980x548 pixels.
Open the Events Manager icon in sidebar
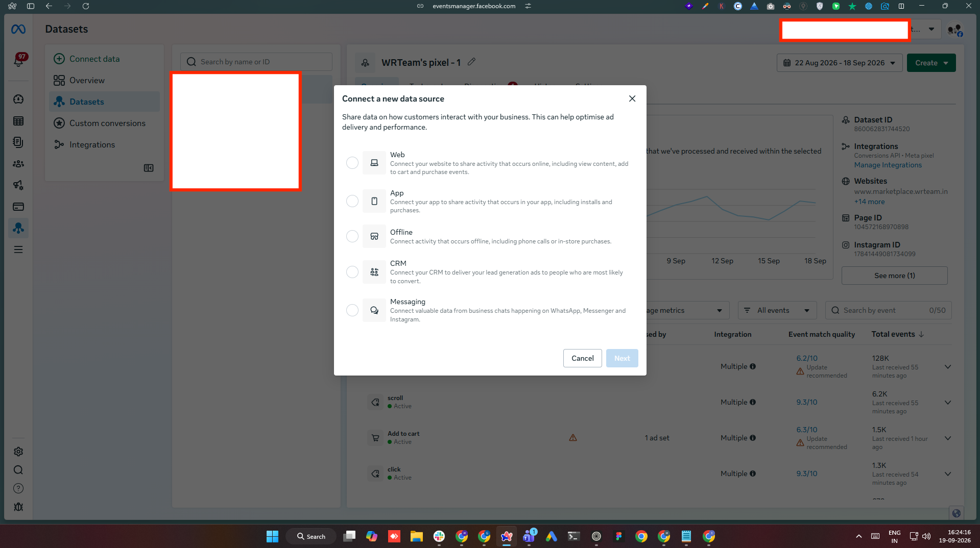tap(18, 228)
